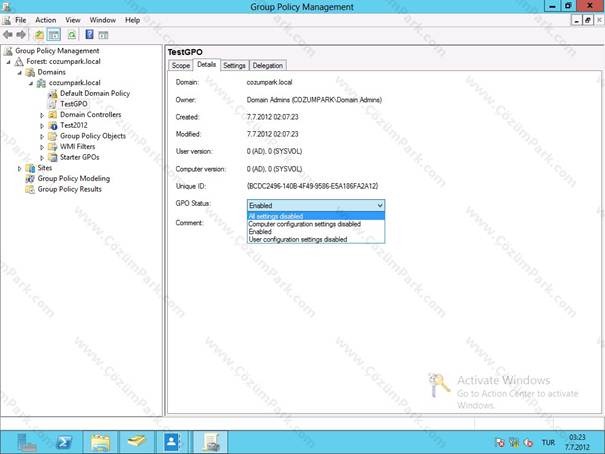Expand the WMI Filters node
This screenshot has width=605, height=454.
tap(42, 147)
